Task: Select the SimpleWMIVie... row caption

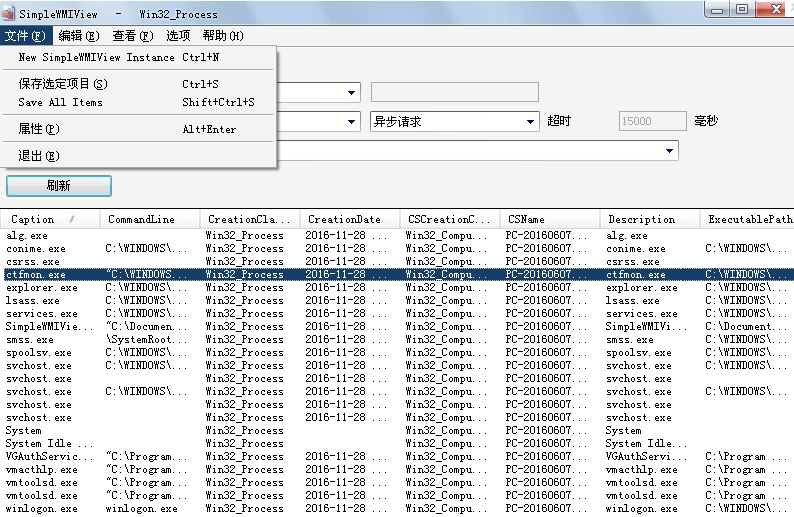Action: tap(49, 327)
